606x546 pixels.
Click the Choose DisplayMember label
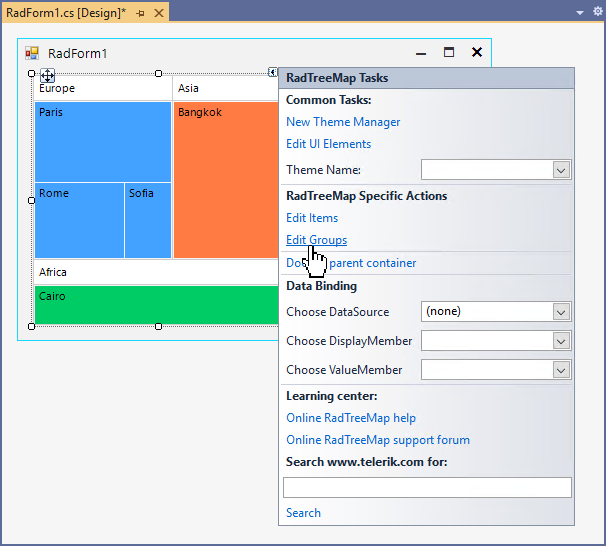click(x=349, y=341)
